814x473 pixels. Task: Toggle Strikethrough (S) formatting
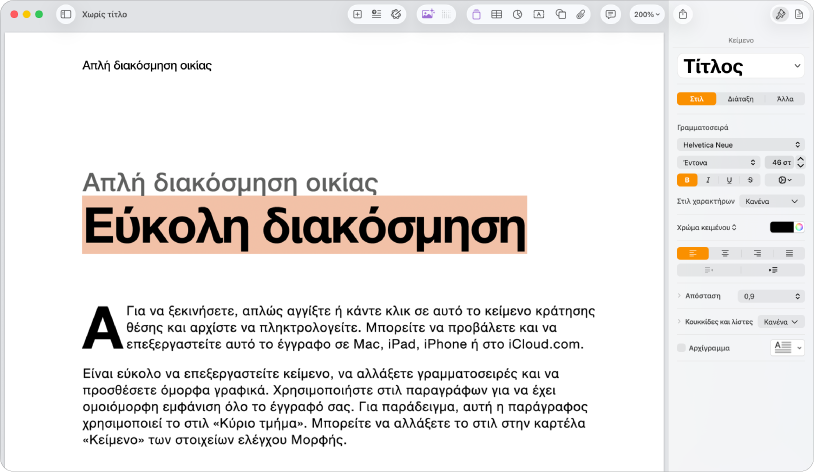pyautogui.click(x=750, y=180)
